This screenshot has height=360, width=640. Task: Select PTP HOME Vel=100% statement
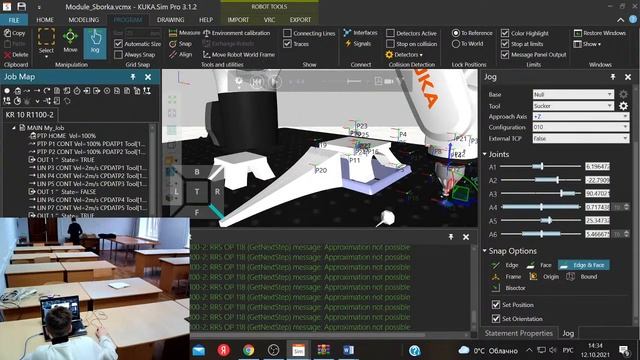point(66,136)
